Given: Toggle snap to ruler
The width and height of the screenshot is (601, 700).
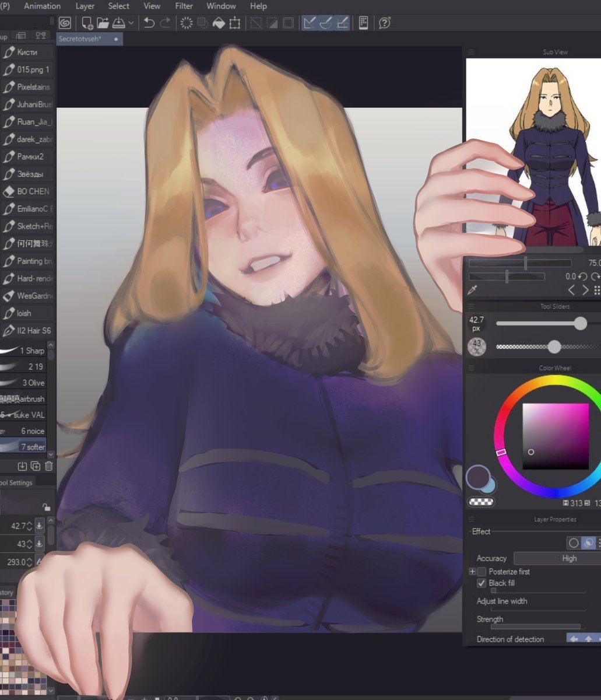Looking at the screenshot, I should tap(310, 23).
